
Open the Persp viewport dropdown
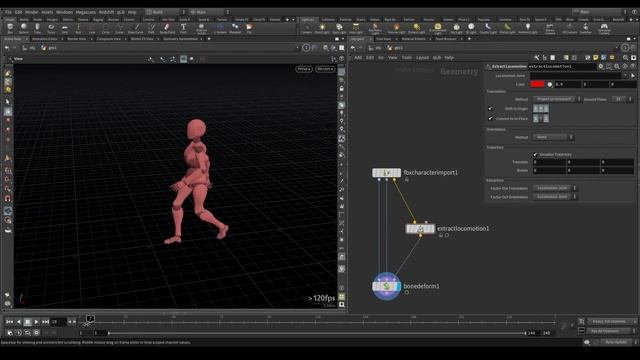304,69
